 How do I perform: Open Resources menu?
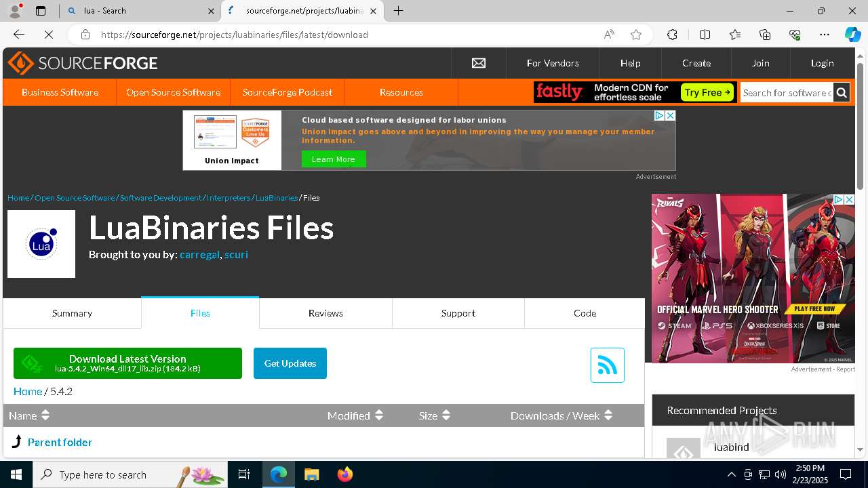click(401, 92)
